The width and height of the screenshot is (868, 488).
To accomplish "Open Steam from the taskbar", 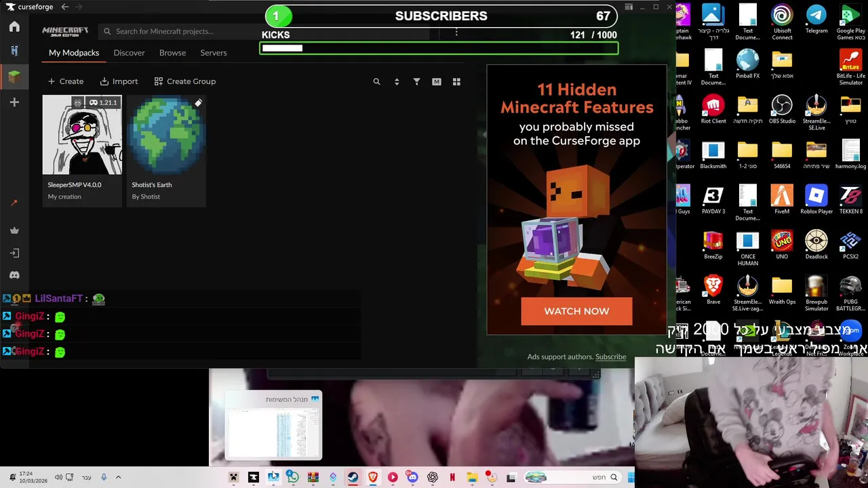I will (x=353, y=477).
